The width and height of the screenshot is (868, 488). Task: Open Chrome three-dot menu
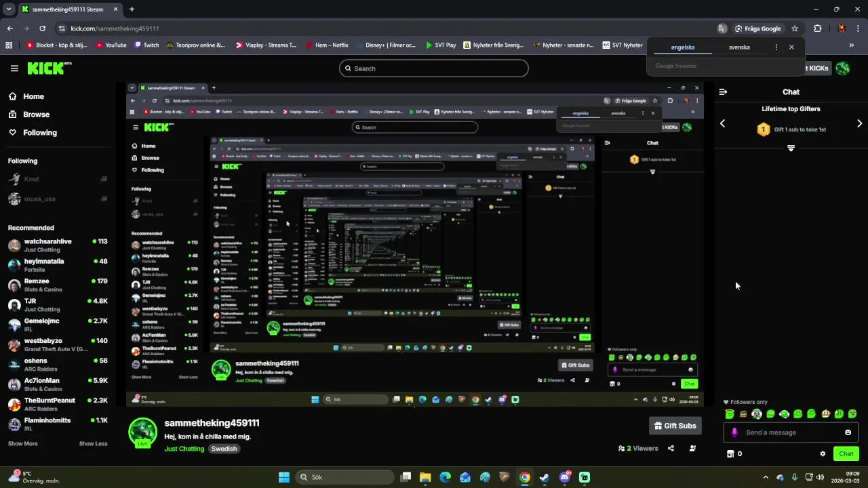point(858,28)
